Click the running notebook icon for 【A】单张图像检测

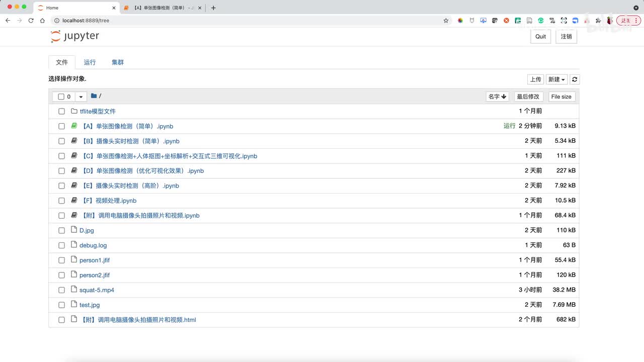point(74,126)
